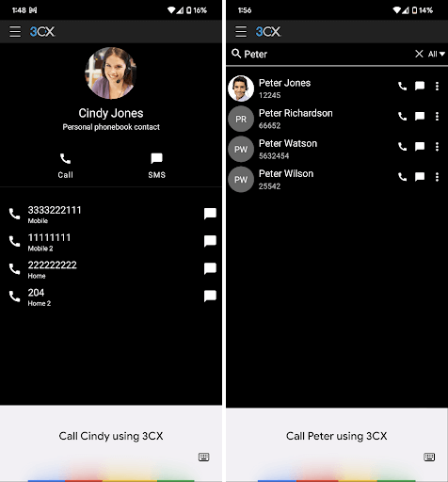Open hamburger menu on Cindy Jones screen

click(15, 32)
